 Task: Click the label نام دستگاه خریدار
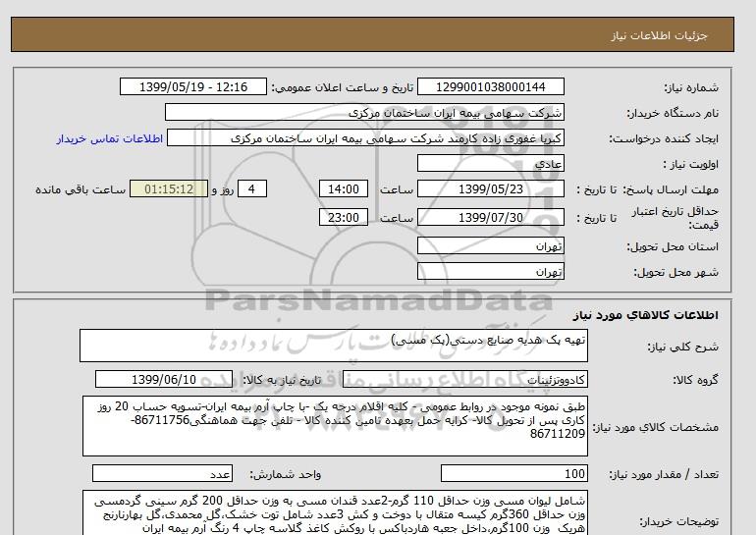[673, 113]
